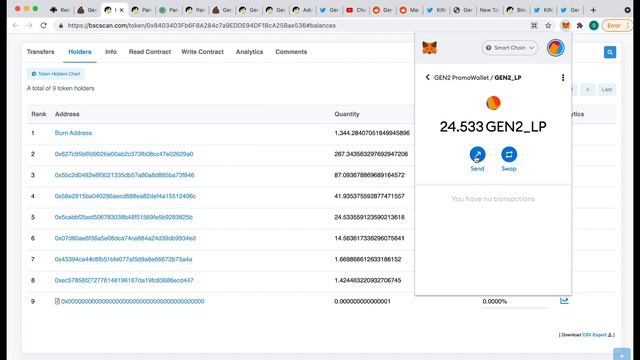
Task: Open rank 4 holder address 0x58e2915b
Action: (125, 196)
